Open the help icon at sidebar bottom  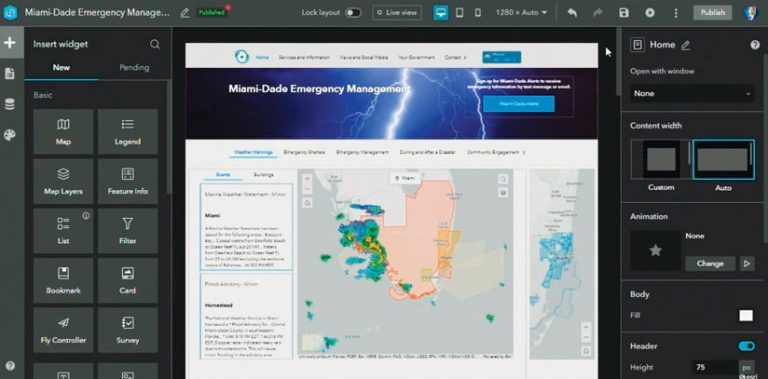pos(10,365)
